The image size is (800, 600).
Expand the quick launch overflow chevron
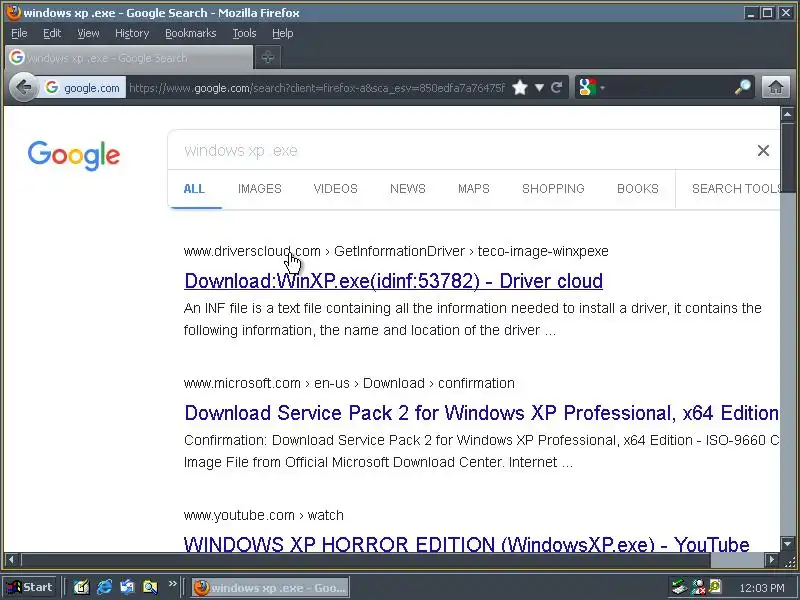point(172,583)
